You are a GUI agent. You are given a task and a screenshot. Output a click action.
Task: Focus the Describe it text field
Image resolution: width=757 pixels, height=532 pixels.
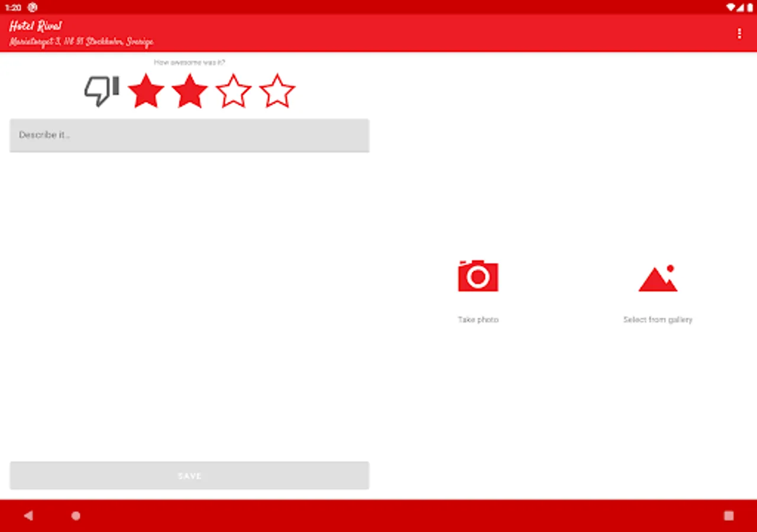[x=189, y=135]
